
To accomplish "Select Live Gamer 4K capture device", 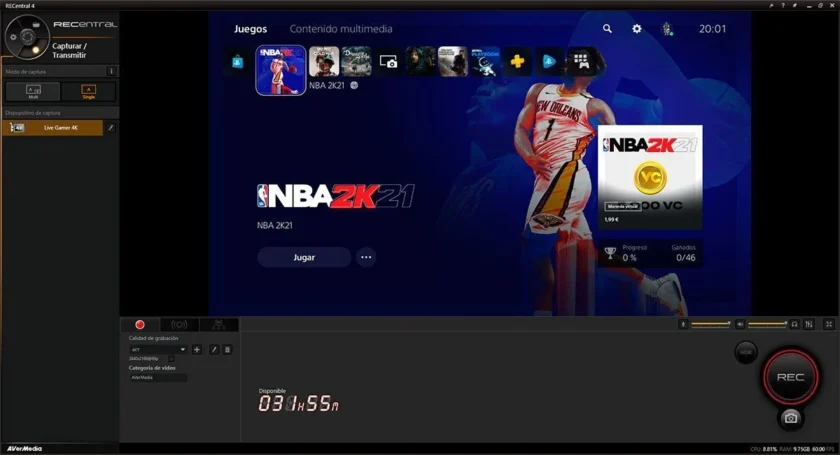I will pyautogui.click(x=52, y=128).
